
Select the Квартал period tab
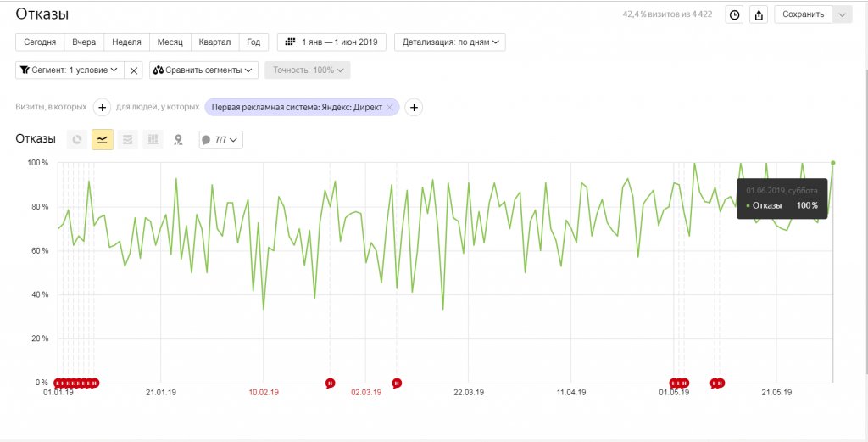(x=214, y=42)
